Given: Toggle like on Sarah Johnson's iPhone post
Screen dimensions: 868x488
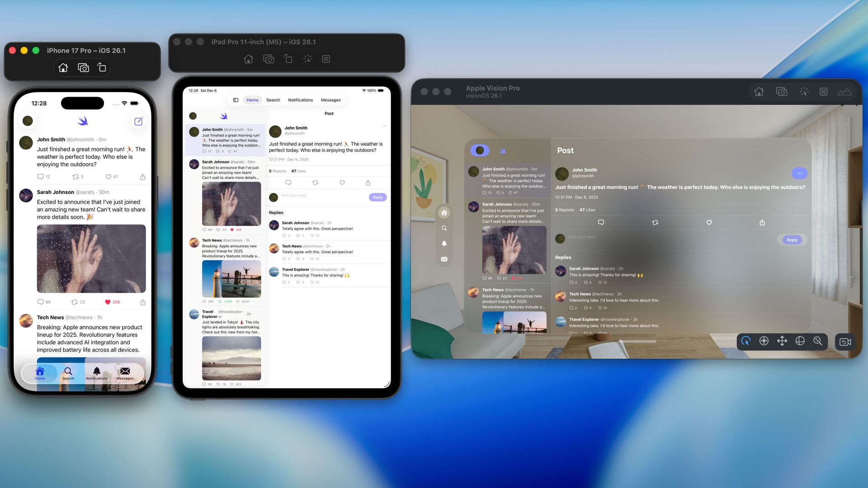Looking at the screenshot, I should point(108,302).
